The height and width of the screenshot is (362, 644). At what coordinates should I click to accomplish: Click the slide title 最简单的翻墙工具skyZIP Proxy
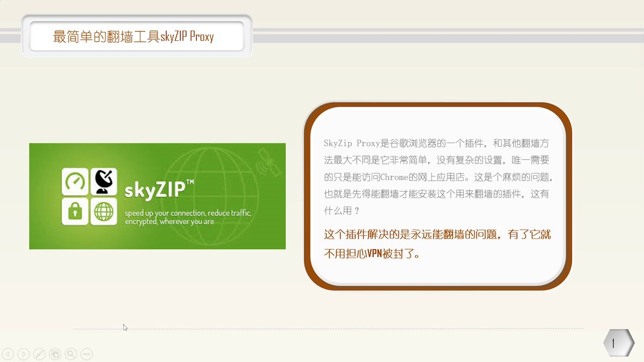pos(133,36)
